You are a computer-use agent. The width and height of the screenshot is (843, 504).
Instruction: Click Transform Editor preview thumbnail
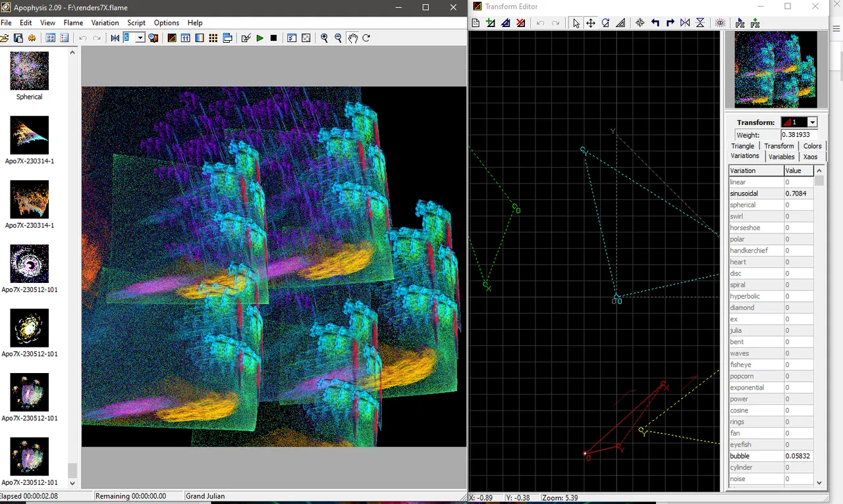click(x=775, y=70)
